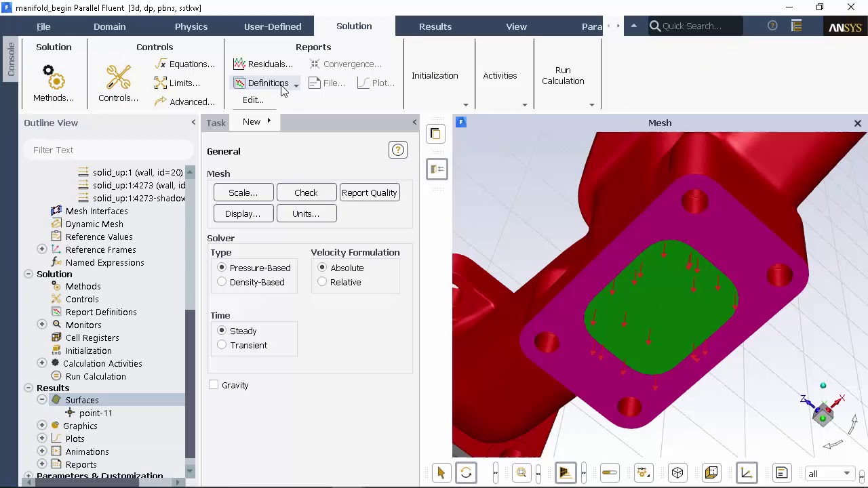Switch to View ribbon tab
Screen dimensions: 868x488
(516, 26)
